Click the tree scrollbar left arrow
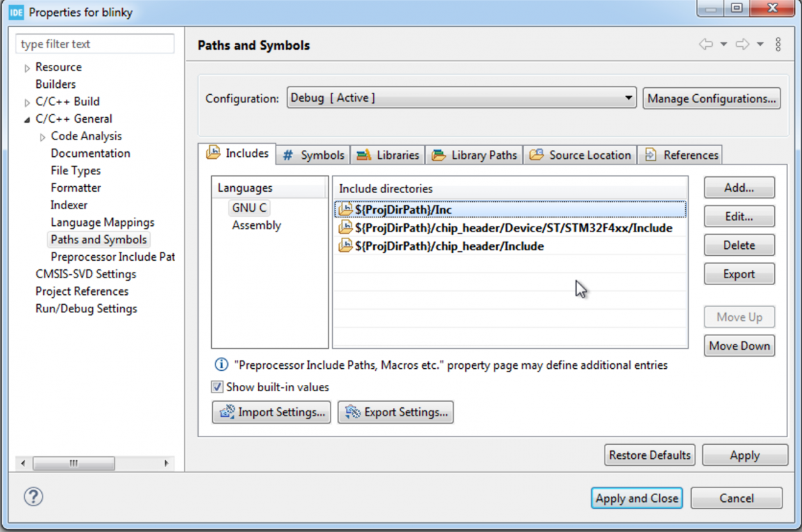 [23, 463]
